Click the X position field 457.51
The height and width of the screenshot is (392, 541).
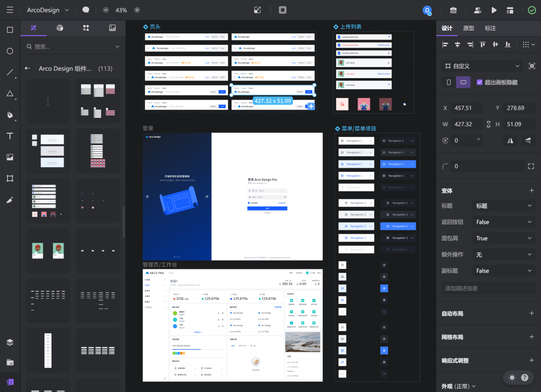(467, 108)
